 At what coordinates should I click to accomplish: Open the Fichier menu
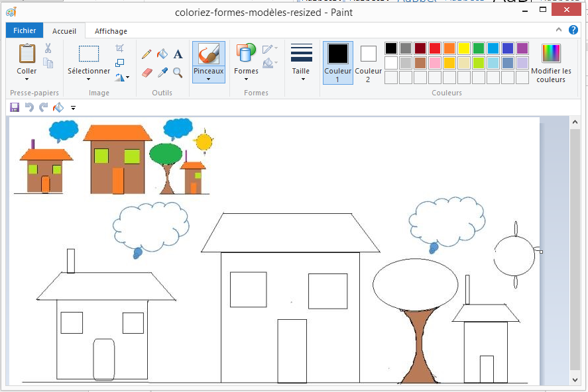[x=25, y=30]
